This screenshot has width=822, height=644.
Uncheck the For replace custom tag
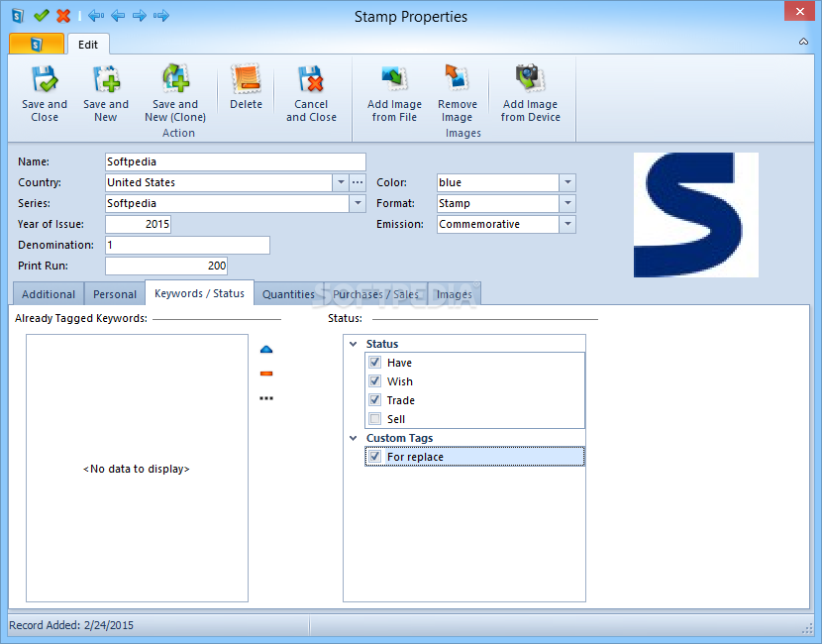coord(374,457)
